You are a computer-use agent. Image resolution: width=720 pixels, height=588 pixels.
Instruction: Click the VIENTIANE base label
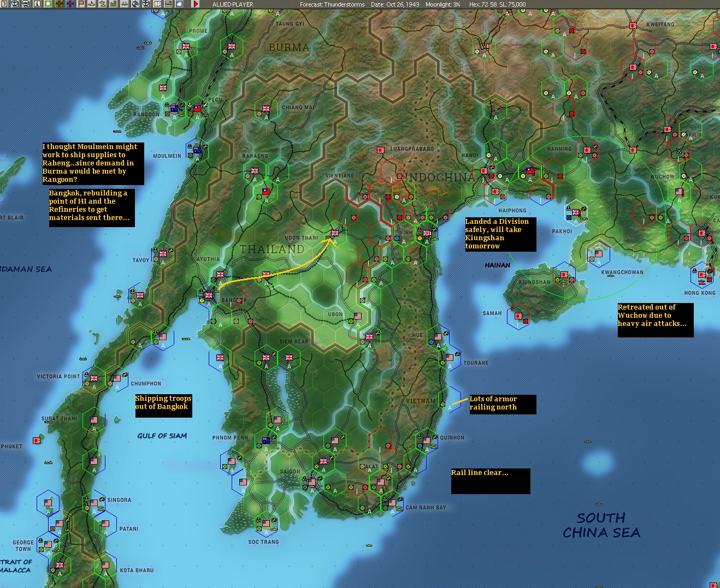pos(340,176)
